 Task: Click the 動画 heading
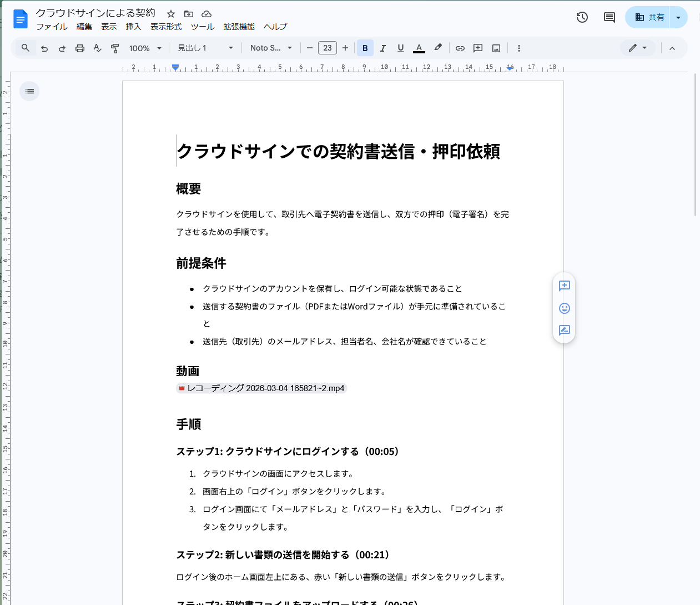point(188,371)
